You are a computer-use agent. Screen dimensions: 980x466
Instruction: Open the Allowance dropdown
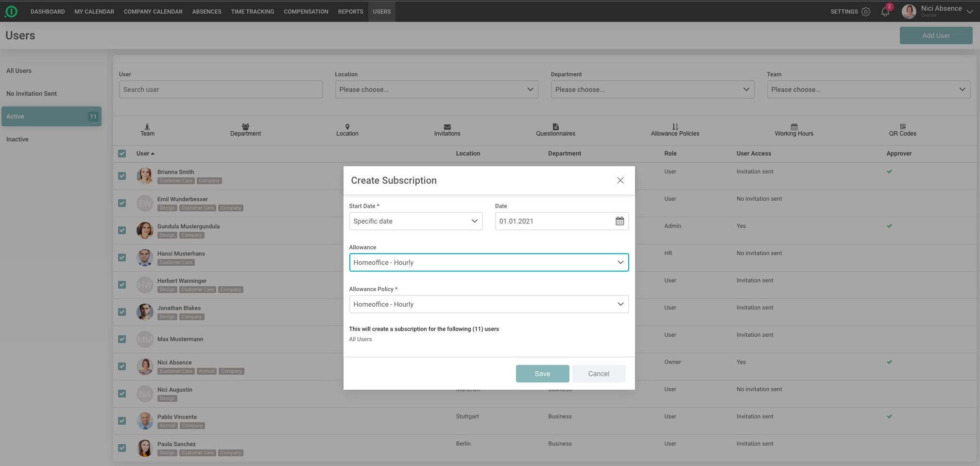click(488, 262)
